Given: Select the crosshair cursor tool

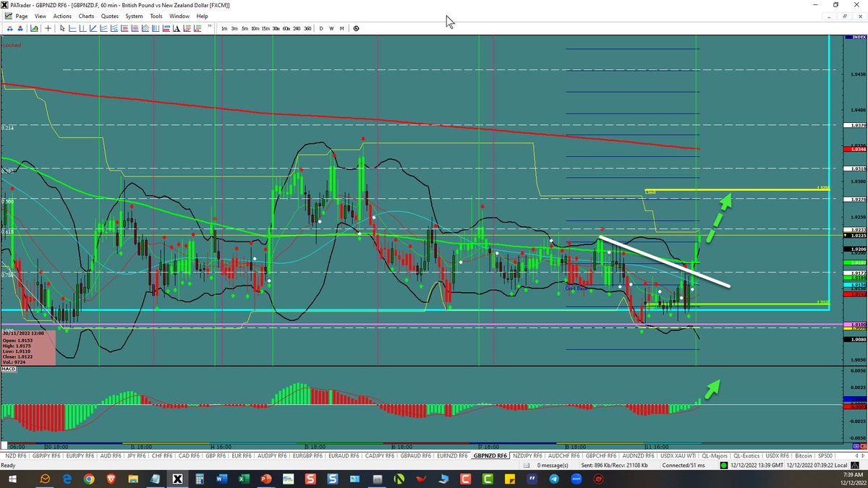Looking at the screenshot, I should pyautogui.click(x=48, y=28).
